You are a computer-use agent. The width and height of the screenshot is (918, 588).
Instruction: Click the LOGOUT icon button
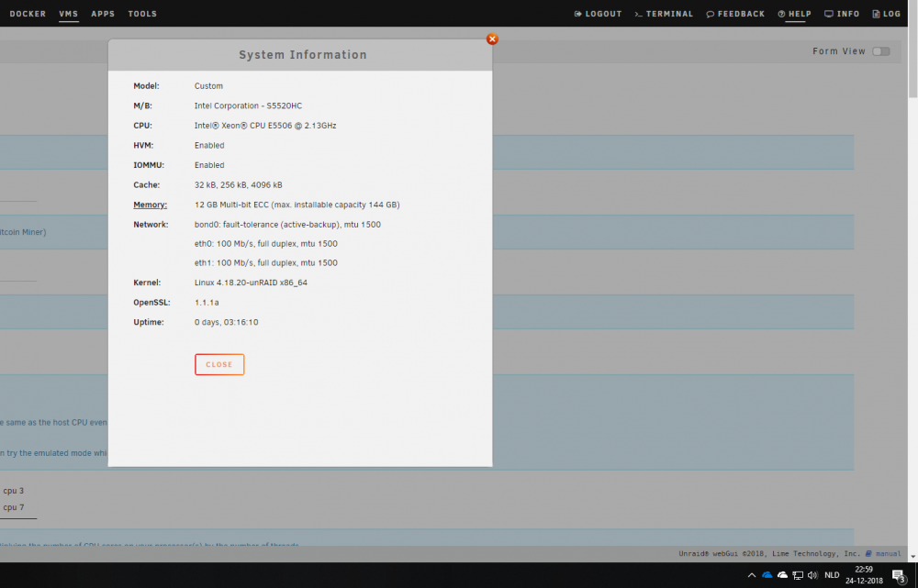point(598,14)
